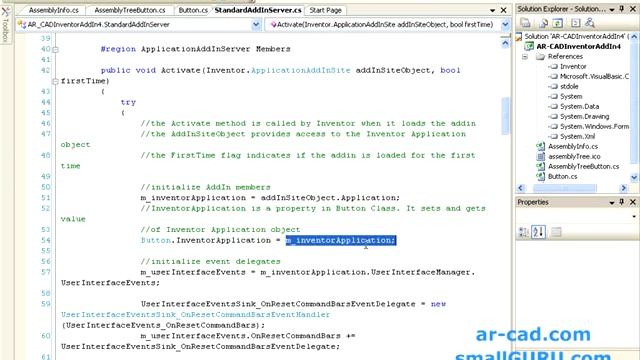Click the 'new' keyword on line 59
Screen dimensions: 640x360
pyautogui.click(x=438, y=304)
